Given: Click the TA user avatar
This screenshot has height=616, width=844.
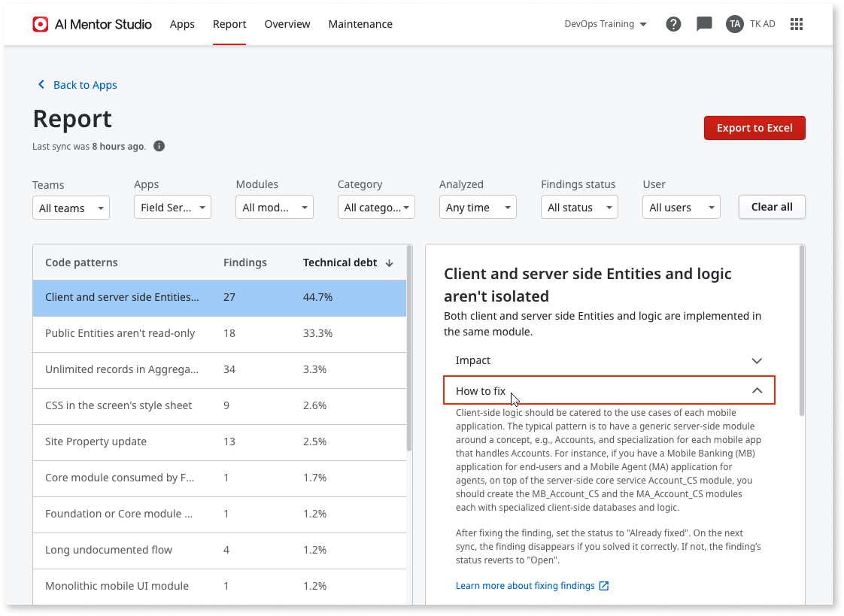Looking at the screenshot, I should [734, 23].
